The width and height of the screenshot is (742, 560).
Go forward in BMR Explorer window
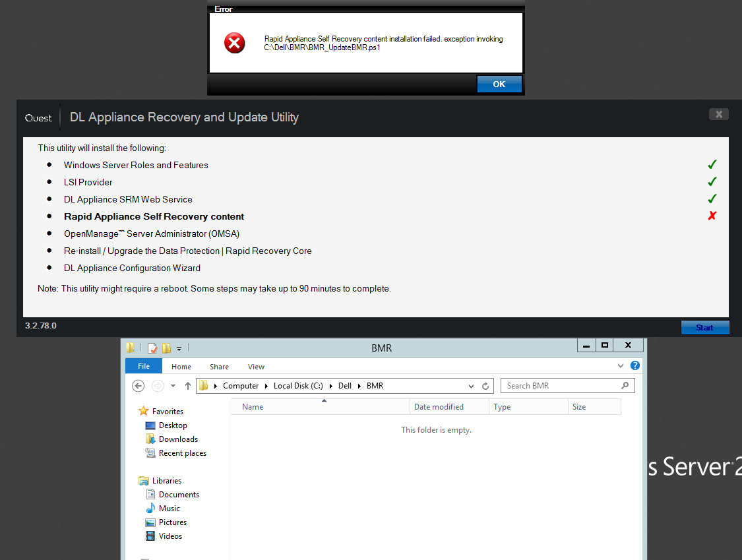[x=158, y=386]
